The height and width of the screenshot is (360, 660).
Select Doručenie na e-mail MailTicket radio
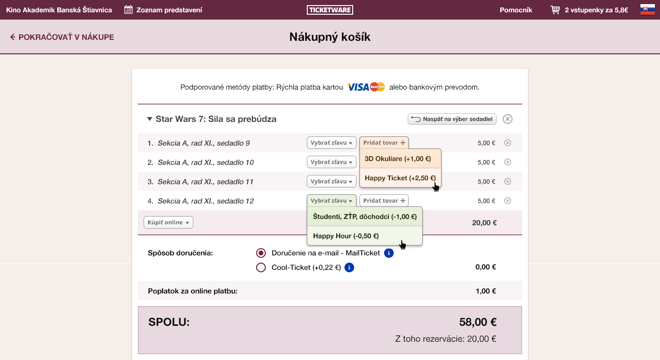click(x=261, y=253)
